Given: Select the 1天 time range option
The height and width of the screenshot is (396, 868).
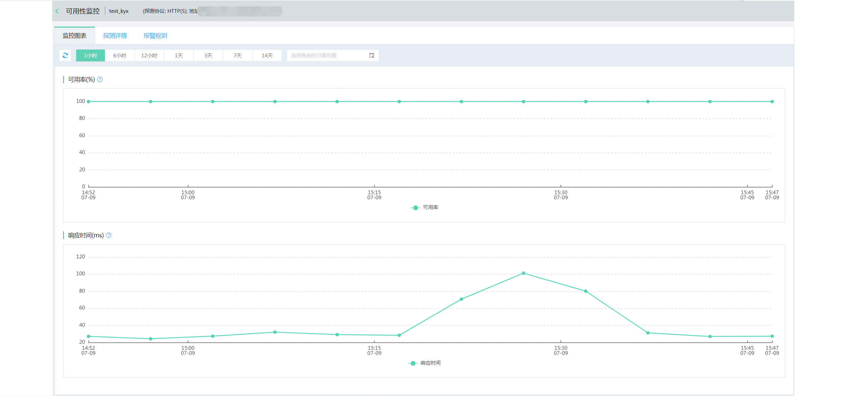Looking at the screenshot, I should pos(179,55).
